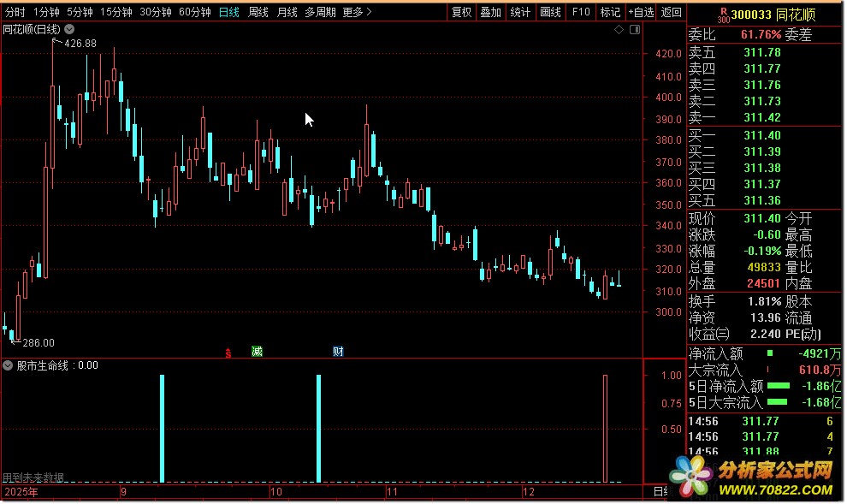Open the 统计 statistics tool
Image resolution: width=847 pixels, height=504 pixels.
coord(520,12)
